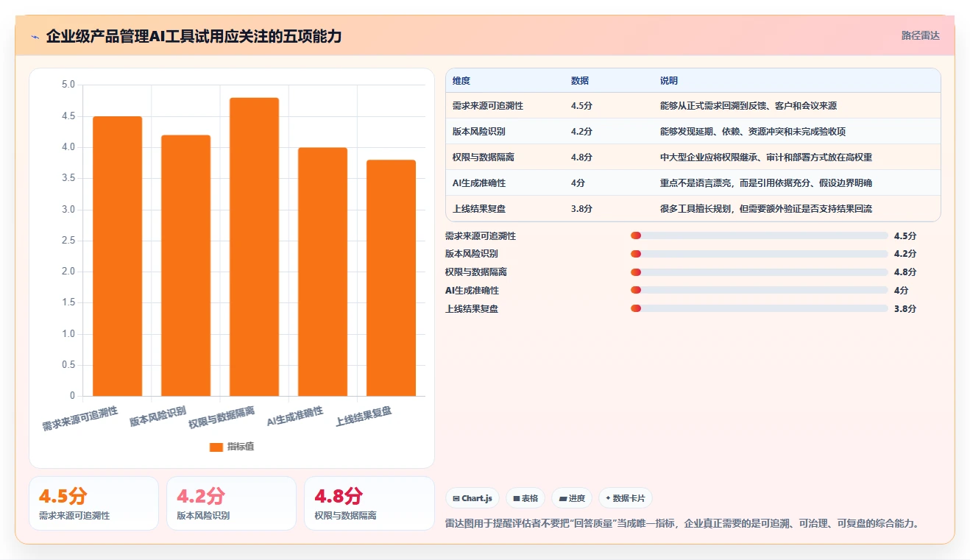Image resolution: width=970 pixels, height=560 pixels.
Task: Click the 说明 column header
Action: pos(669,81)
